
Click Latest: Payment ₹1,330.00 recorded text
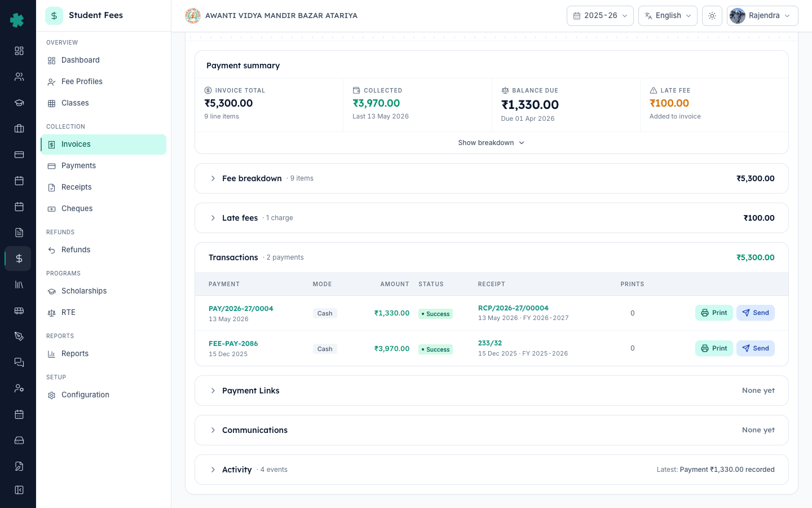click(716, 470)
